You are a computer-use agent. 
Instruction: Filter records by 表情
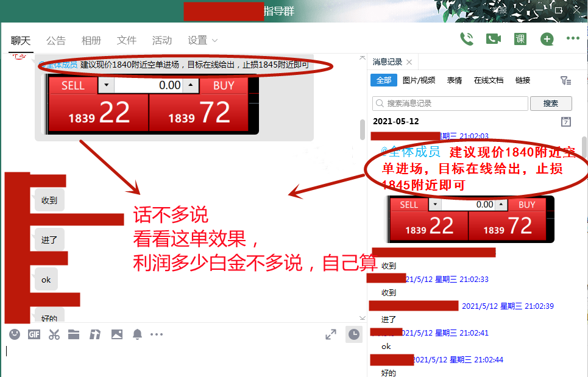click(455, 80)
